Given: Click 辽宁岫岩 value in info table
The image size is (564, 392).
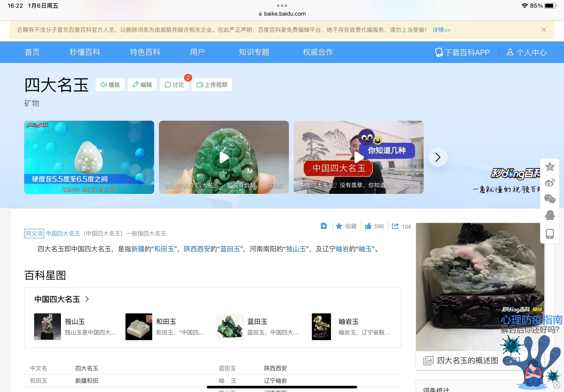Looking at the screenshot, I should point(276,381).
